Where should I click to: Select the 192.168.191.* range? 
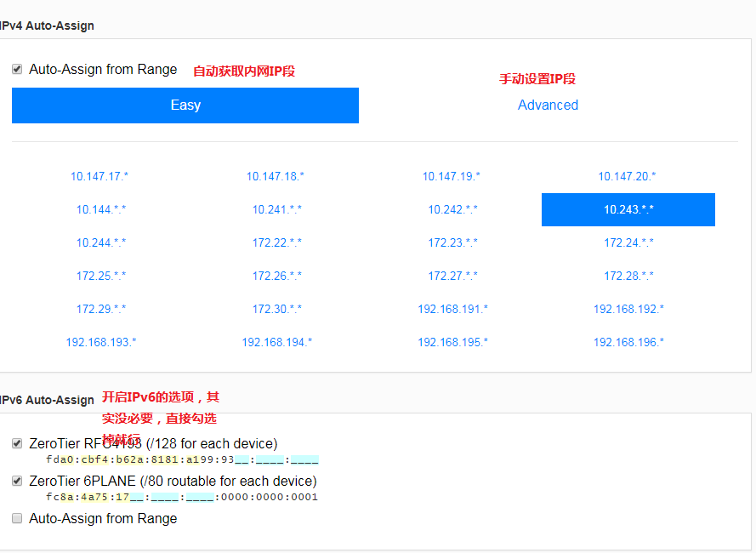click(x=452, y=310)
